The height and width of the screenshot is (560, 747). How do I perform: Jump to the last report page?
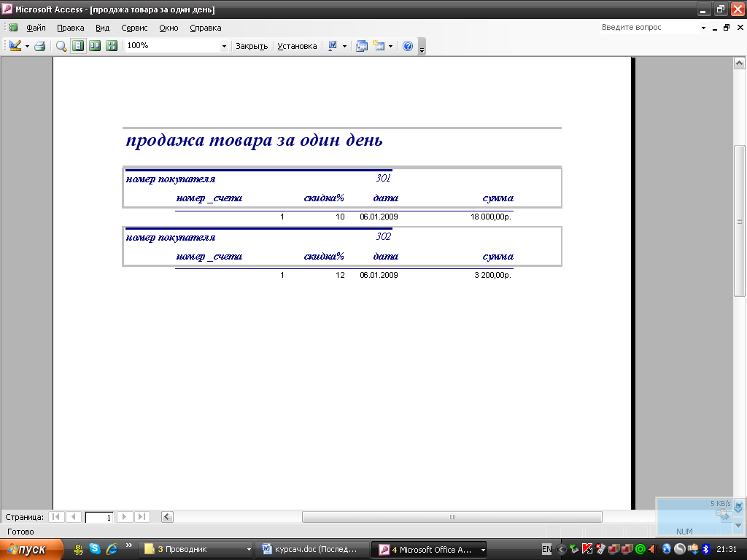142,517
